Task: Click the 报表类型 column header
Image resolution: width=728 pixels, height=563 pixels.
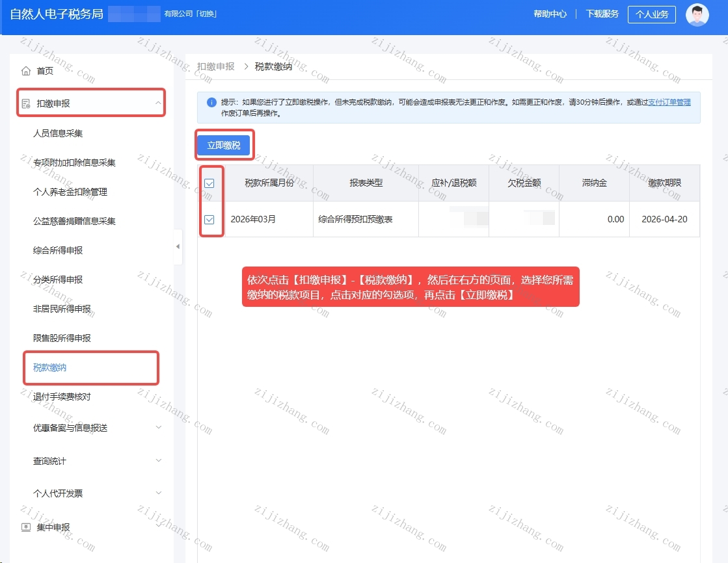Action: [x=366, y=183]
